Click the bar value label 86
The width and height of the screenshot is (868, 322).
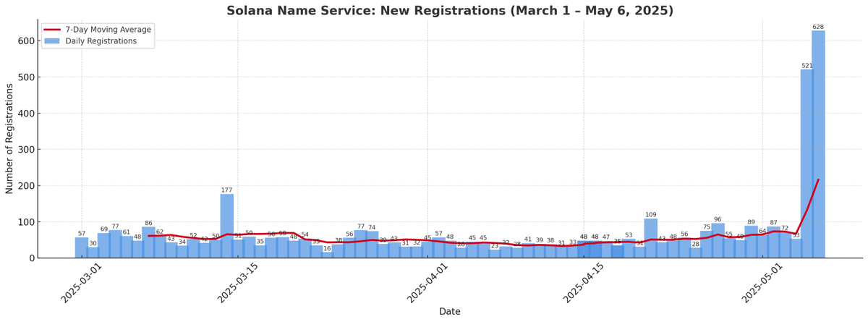149,223
